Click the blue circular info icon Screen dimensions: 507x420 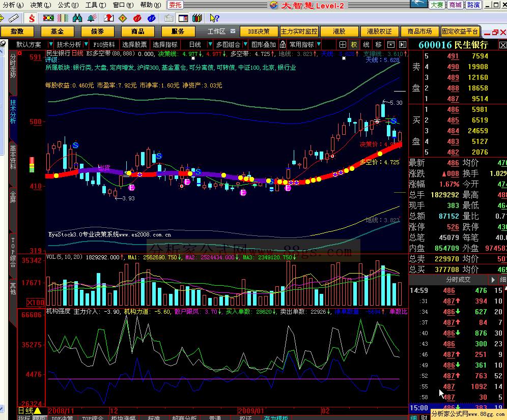[151, 18]
